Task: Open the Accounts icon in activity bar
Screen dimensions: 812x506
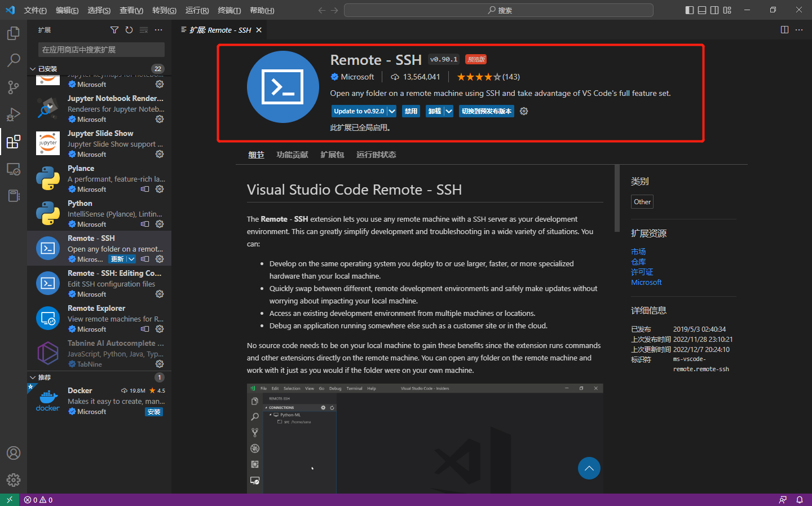Action: pos(13,453)
